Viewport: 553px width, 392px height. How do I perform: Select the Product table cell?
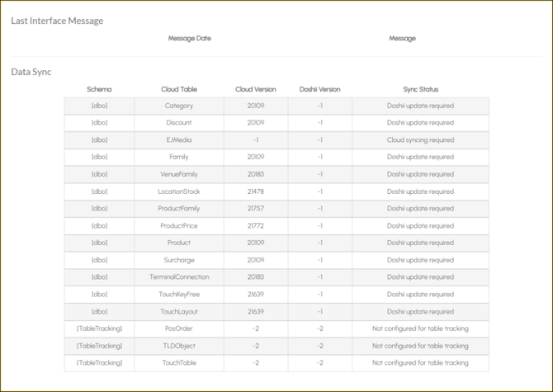point(179,243)
